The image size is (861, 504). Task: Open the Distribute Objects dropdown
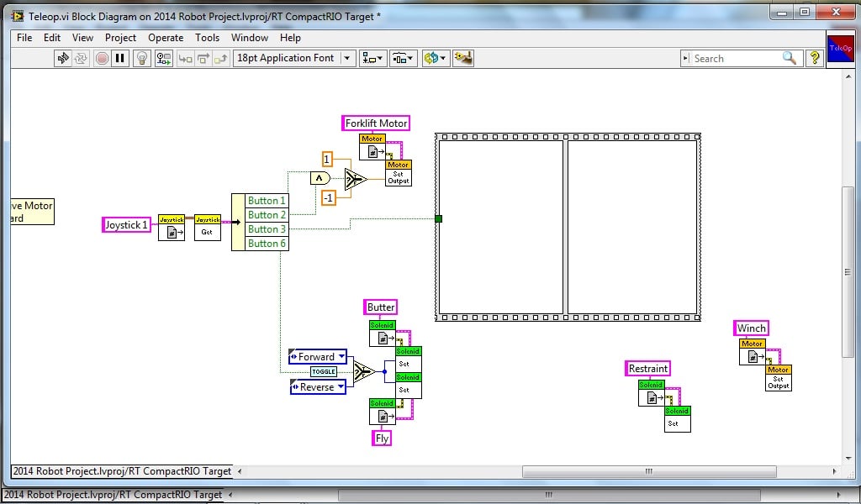pos(403,58)
